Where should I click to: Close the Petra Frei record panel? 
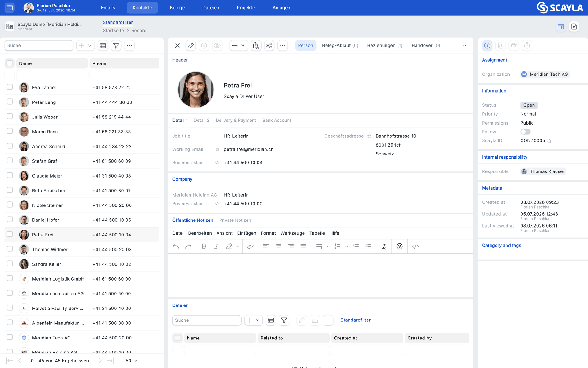pyautogui.click(x=177, y=46)
